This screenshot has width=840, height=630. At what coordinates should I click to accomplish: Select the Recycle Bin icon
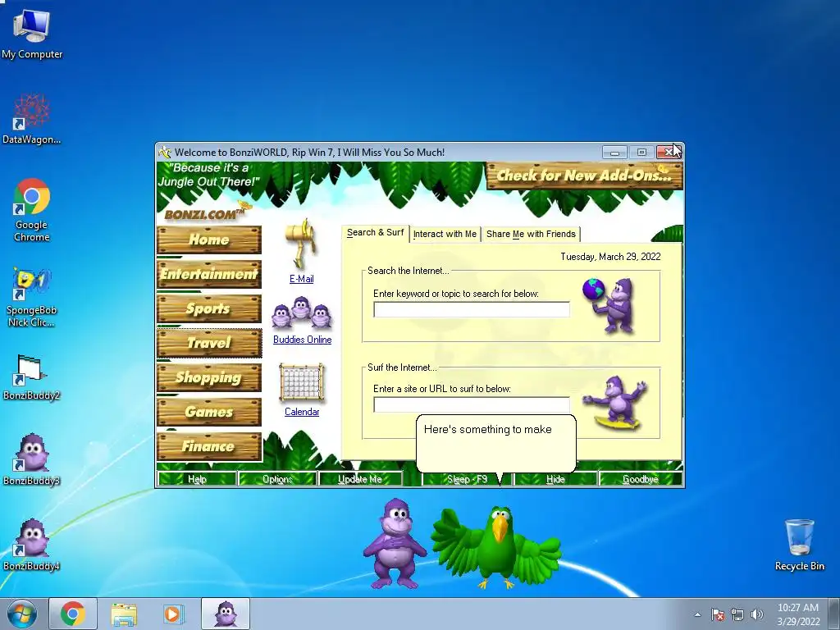pyautogui.click(x=799, y=545)
